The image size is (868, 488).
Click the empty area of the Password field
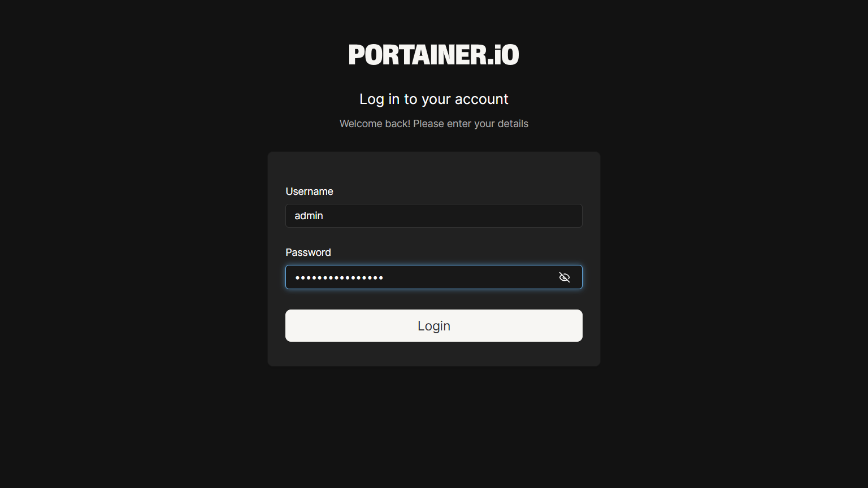click(x=469, y=277)
